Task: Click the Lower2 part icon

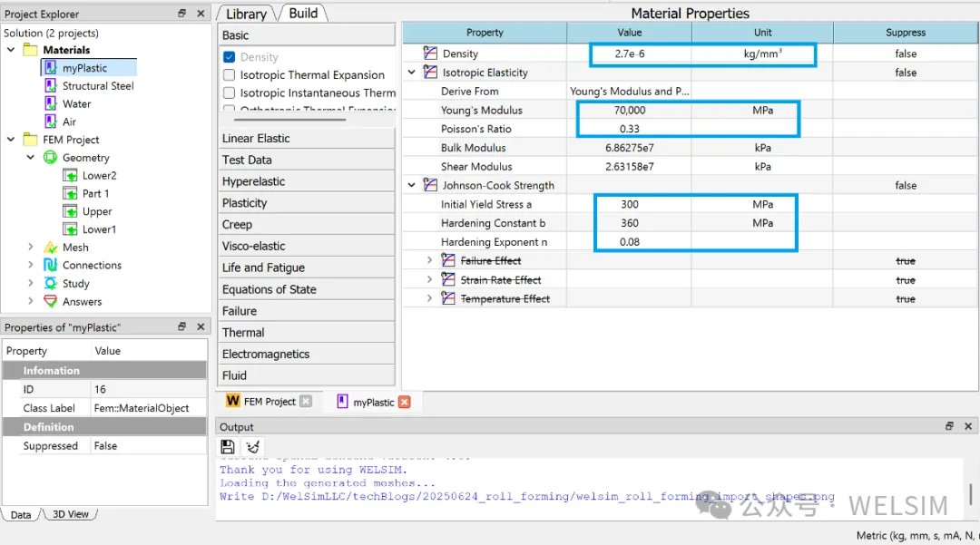Action: point(70,175)
